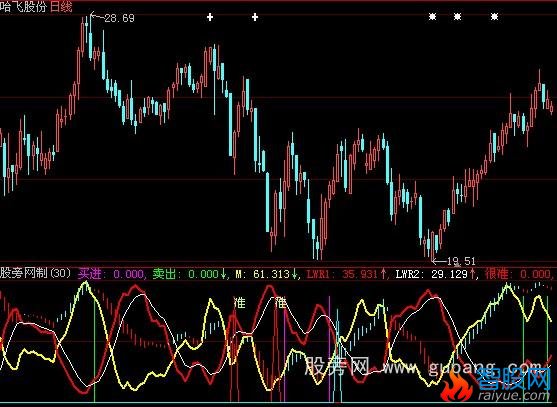Viewport: 557px width, 407px height.
Task: Click the stock name 哈飞股份
Action: pyautogui.click(x=24, y=6)
